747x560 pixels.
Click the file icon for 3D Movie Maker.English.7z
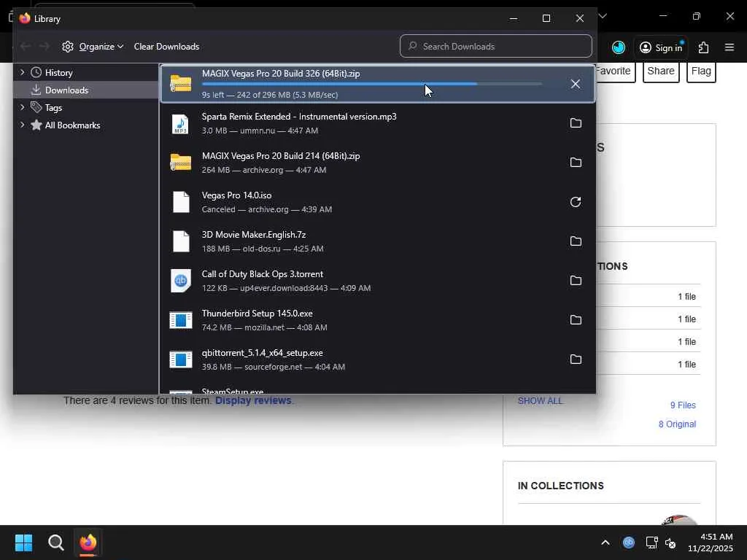click(x=181, y=241)
